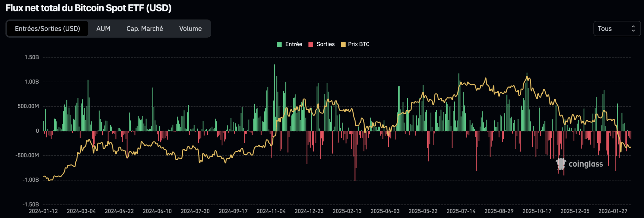This screenshot has width=644, height=218.
Task: Click the green Entrée legend square
Action: tap(279, 44)
